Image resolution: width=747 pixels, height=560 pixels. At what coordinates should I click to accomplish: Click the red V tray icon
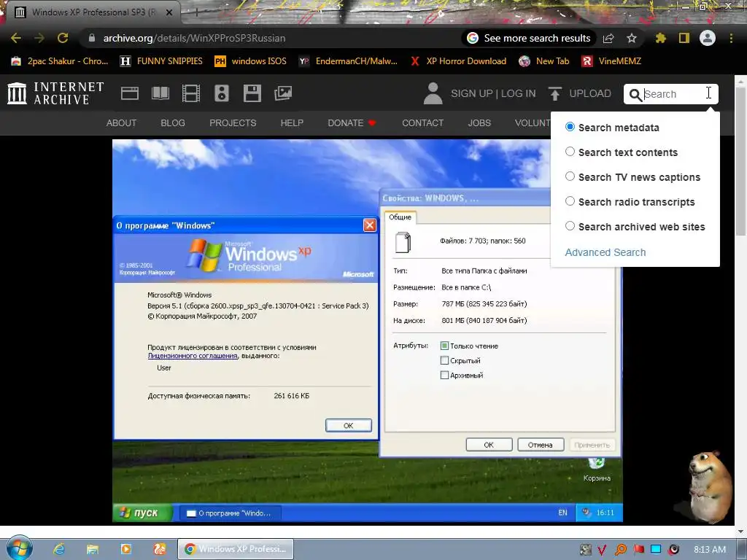click(x=602, y=550)
